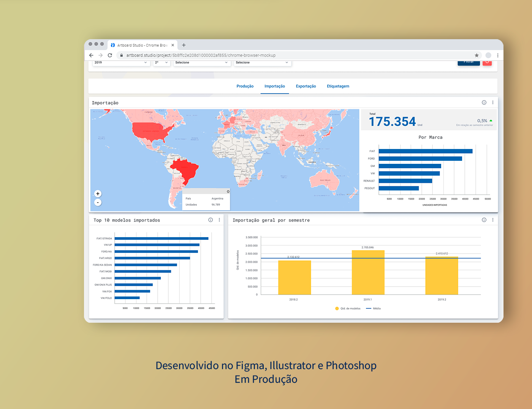Screen dimensions: 532x409
Task: Open Importação geral por semestre kebab menu
Action: click(493, 220)
